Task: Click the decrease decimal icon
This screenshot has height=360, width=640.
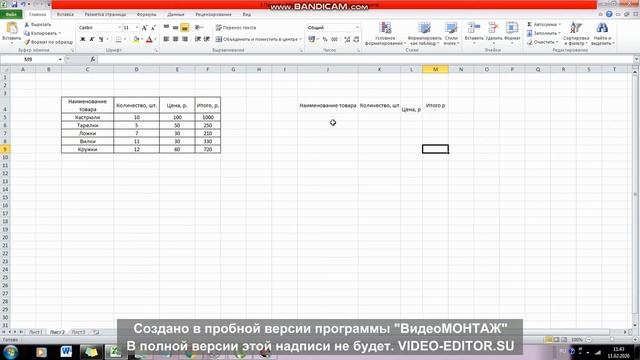Action: [356, 39]
